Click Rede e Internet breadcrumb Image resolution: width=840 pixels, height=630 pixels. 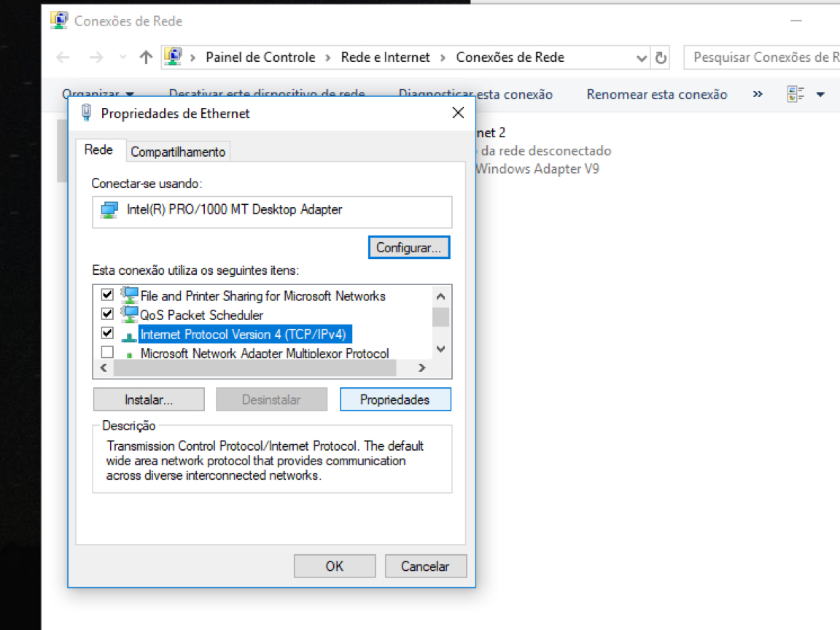[385, 58]
